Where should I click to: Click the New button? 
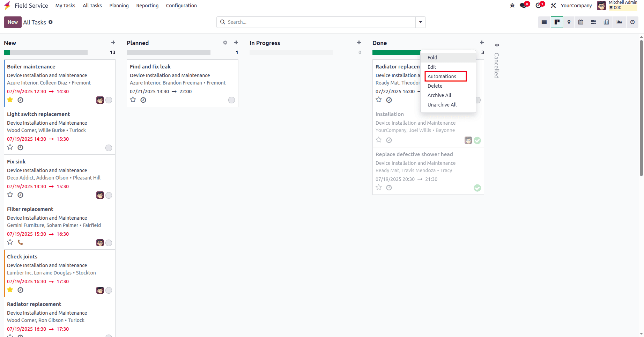click(x=13, y=22)
